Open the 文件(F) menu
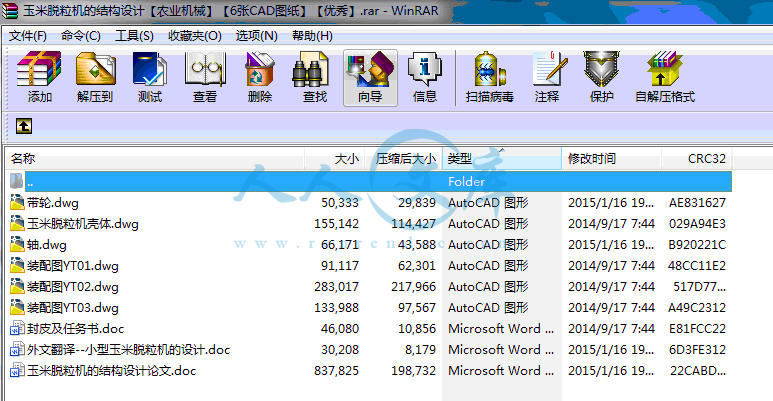 (28, 36)
